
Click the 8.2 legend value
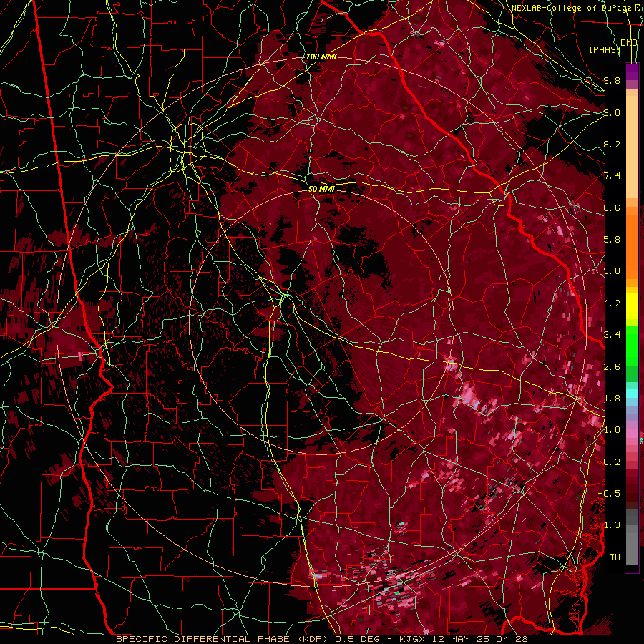click(x=612, y=144)
